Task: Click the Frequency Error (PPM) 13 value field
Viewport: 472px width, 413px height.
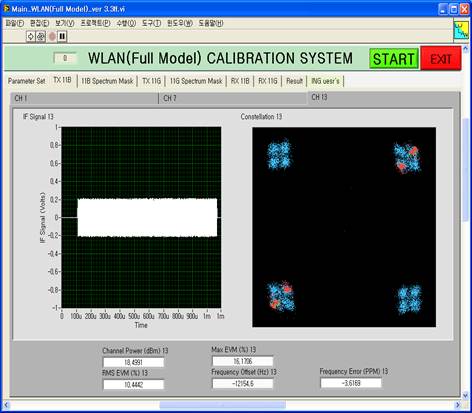Action: [x=351, y=383]
